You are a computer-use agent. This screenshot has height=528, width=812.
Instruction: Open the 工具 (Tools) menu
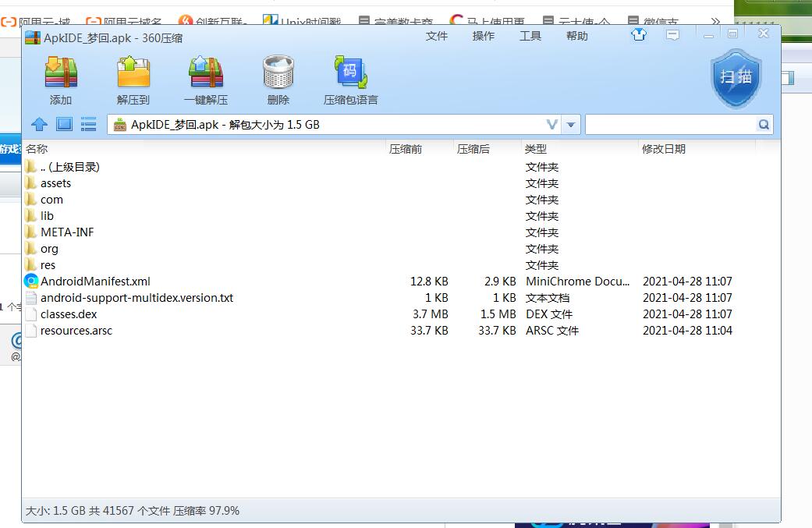[530, 36]
